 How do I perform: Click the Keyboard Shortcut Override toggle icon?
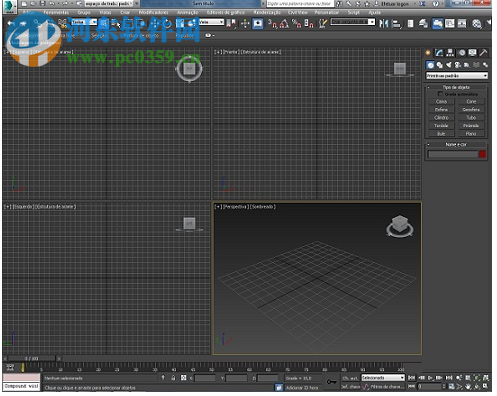click(258, 24)
